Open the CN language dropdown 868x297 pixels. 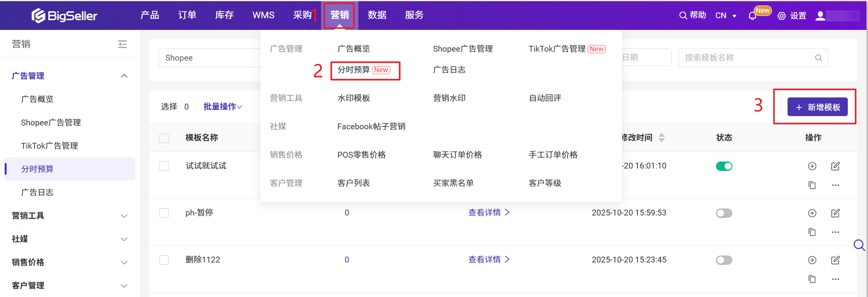[726, 16]
